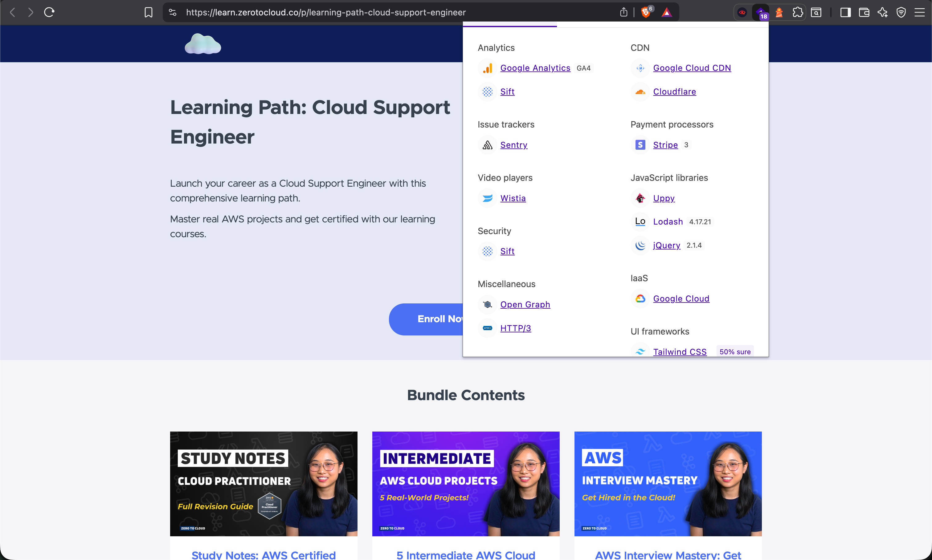Click the GA4 version badge

[x=584, y=68]
